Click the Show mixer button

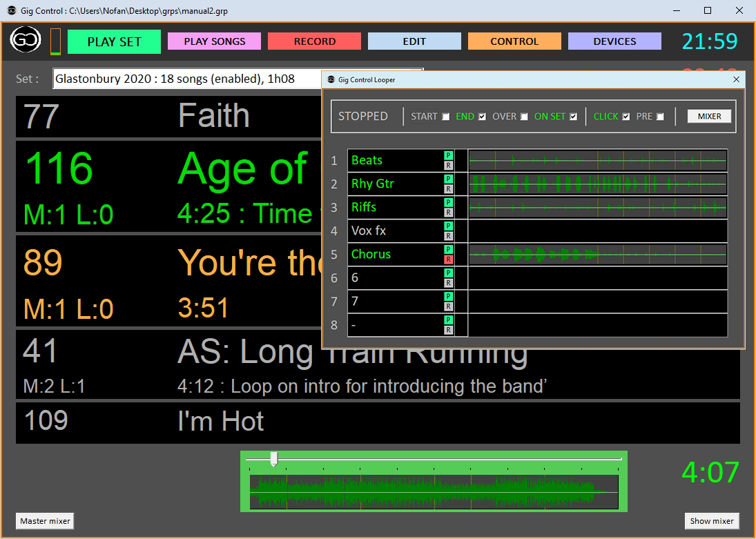712,521
